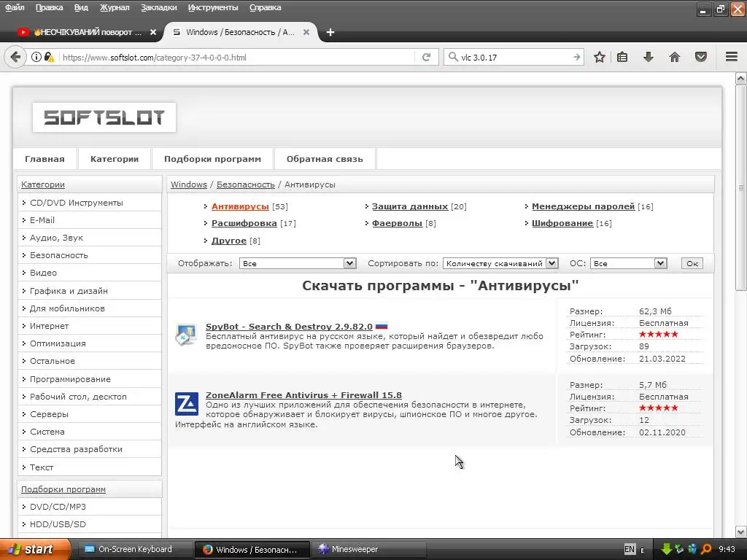747x560 pixels.
Task: Open the Отображать dropdown
Action: [298, 263]
